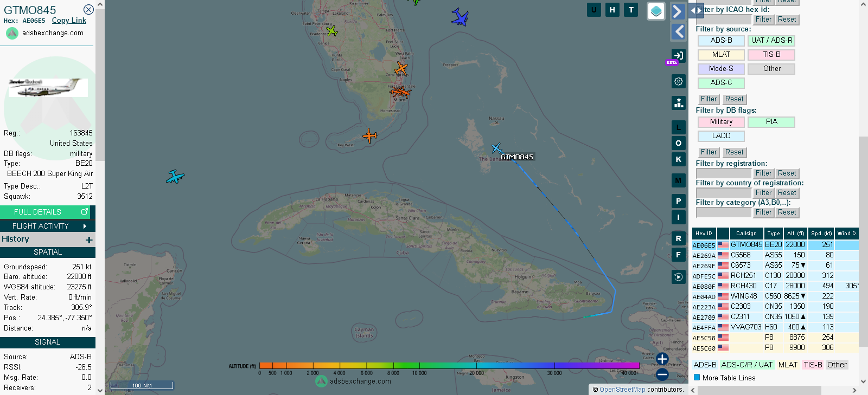Toggle the TIS-B source filter
The image size is (868, 395).
click(771, 55)
